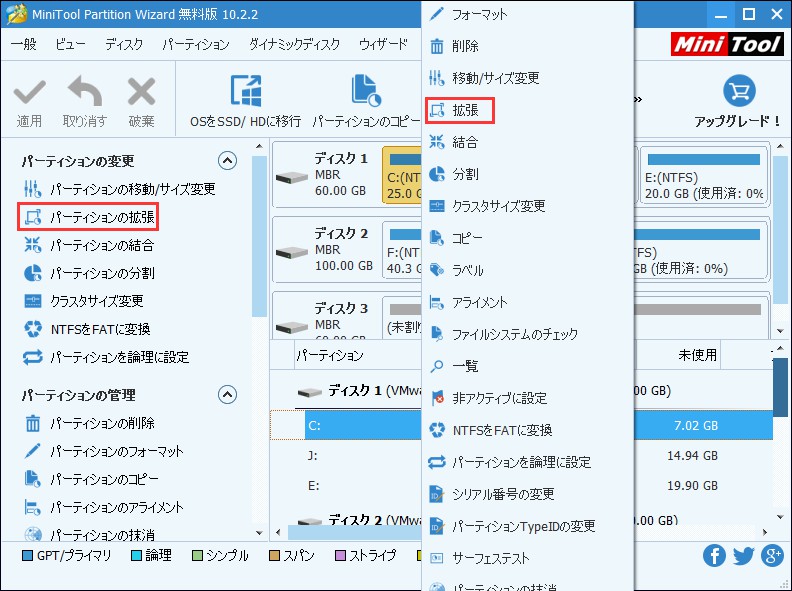Open the ディスク menu
This screenshot has width=792, height=591.
(124, 44)
